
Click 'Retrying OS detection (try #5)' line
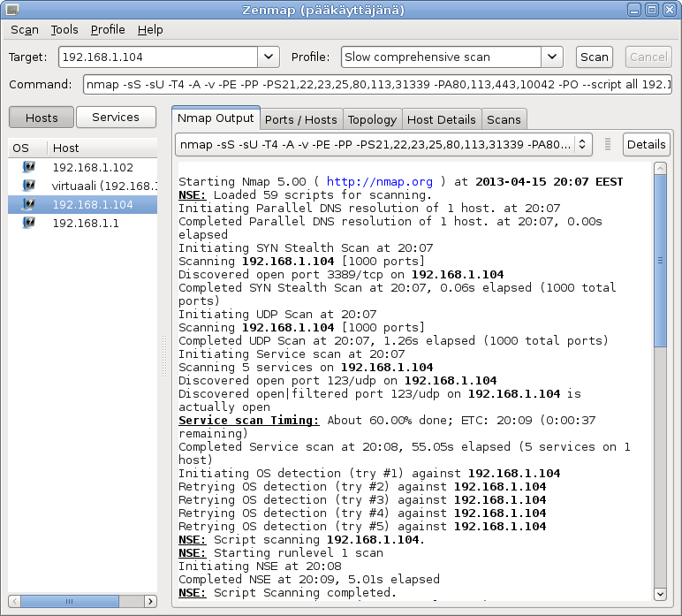pyautogui.click(x=362, y=527)
